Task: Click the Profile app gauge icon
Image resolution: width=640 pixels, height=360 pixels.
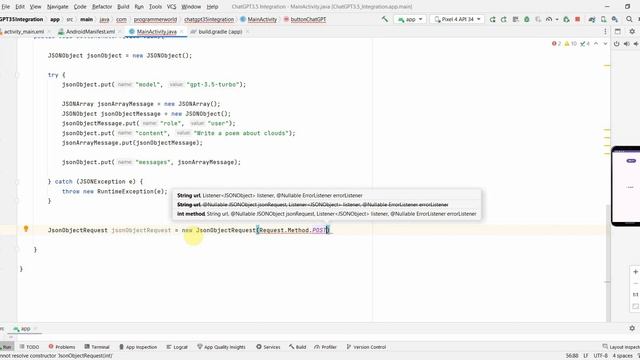Action: 549,19
